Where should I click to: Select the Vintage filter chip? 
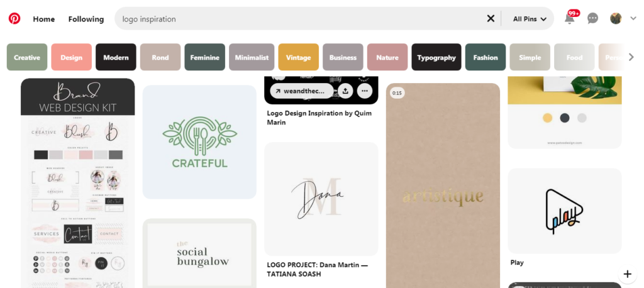click(299, 57)
